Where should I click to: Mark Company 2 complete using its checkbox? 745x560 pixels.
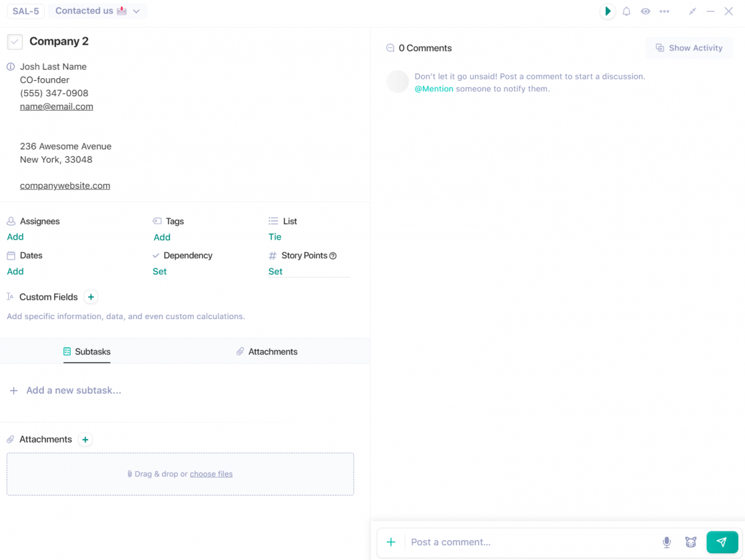[x=14, y=42]
